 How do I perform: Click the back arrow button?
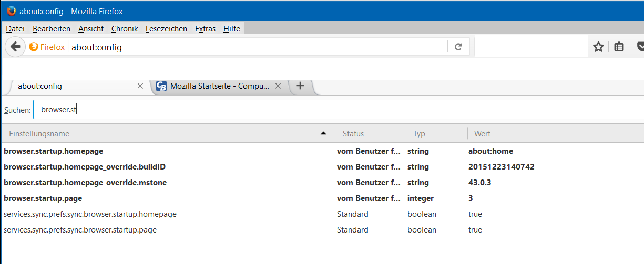(x=15, y=47)
